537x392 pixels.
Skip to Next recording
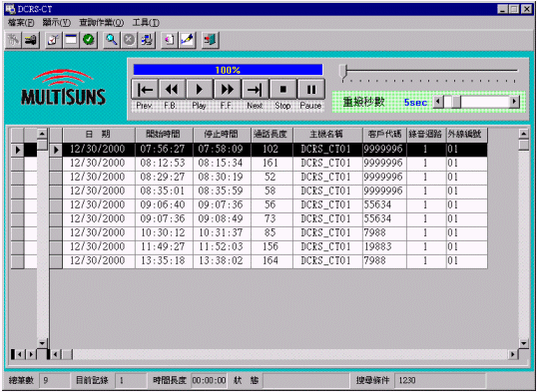point(256,90)
